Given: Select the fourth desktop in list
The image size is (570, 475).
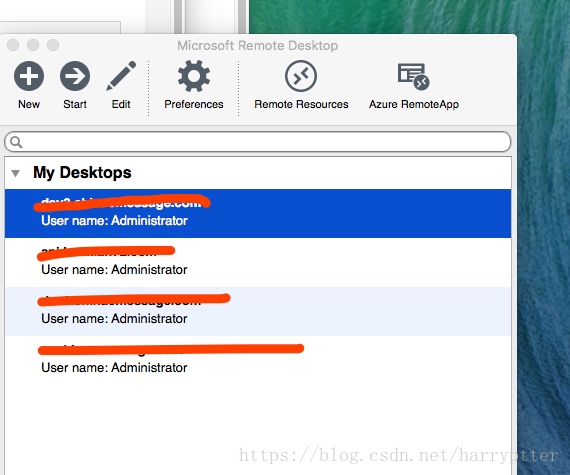Looking at the screenshot, I should click(258, 360).
